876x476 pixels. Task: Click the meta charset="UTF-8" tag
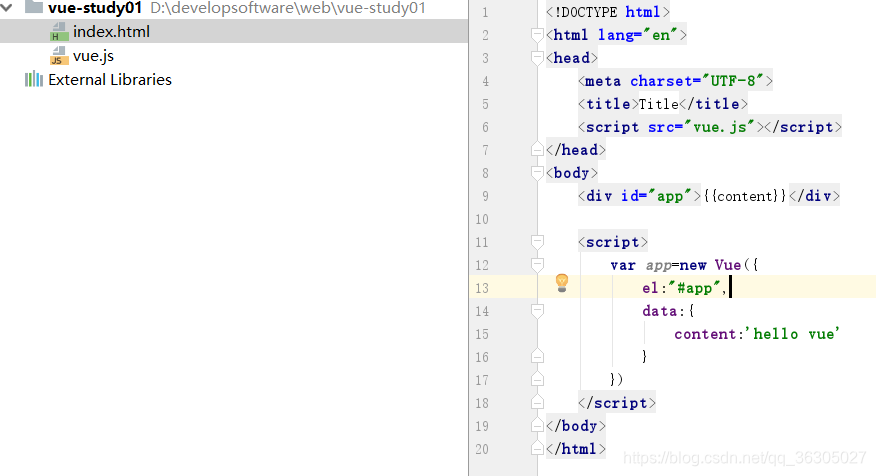(x=675, y=81)
